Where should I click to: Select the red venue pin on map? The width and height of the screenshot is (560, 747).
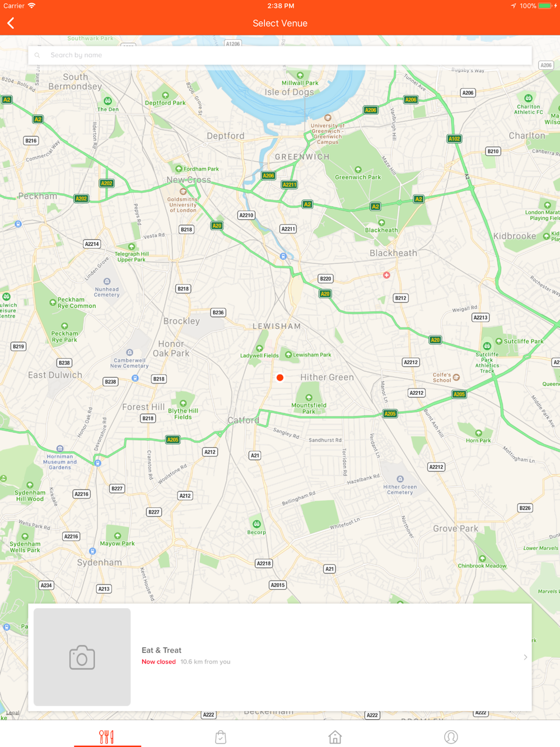click(280, 377)
